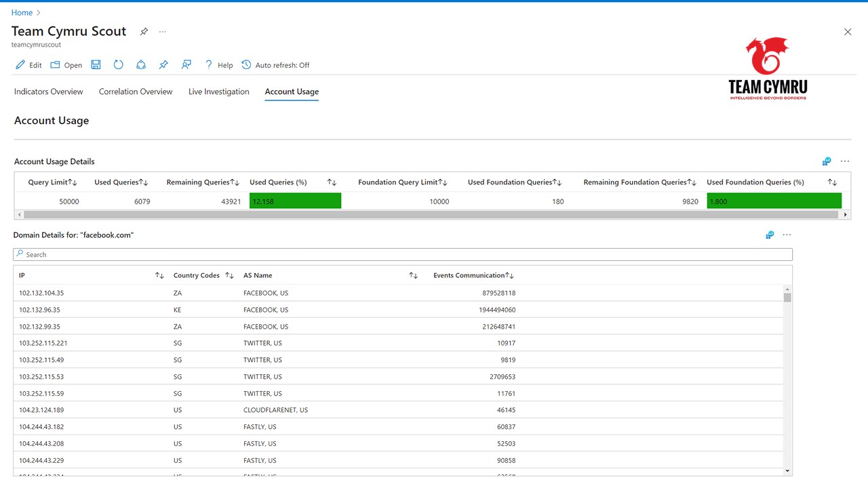Sort by the Used Foundation Queries column
Viewport: 868px width, 488px height.
pyautogui.click(x=515, y=182)
